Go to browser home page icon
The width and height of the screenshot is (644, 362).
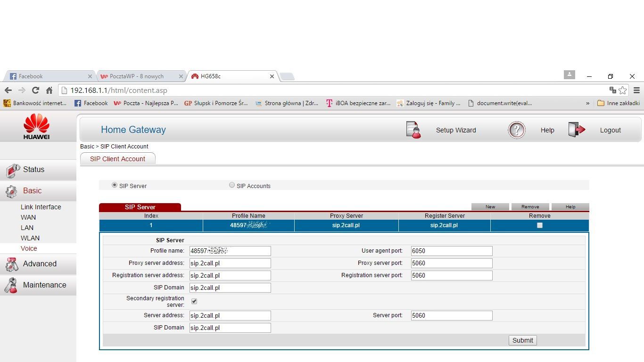pyautogui.click(x=49, y=90)
